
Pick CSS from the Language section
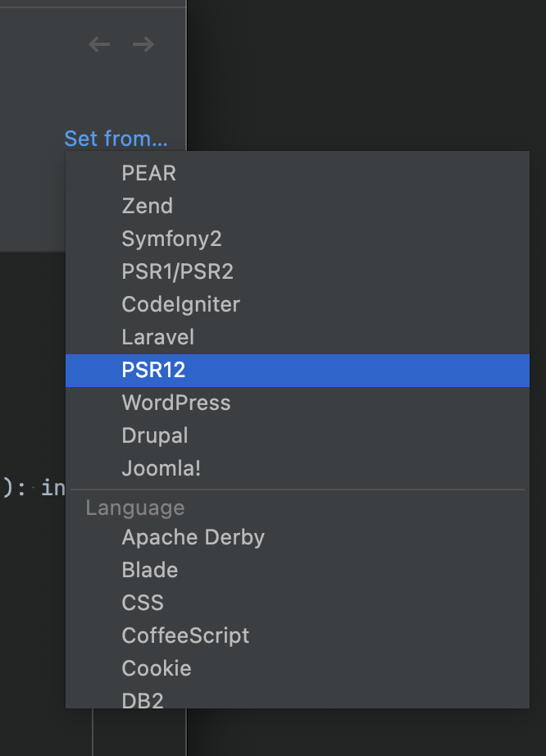(143, 603)
